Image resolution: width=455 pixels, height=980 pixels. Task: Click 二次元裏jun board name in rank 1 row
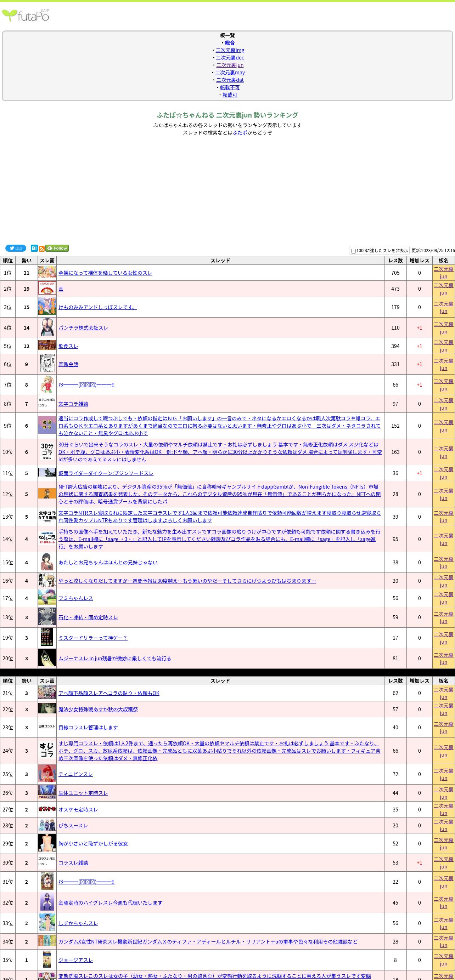444,273
